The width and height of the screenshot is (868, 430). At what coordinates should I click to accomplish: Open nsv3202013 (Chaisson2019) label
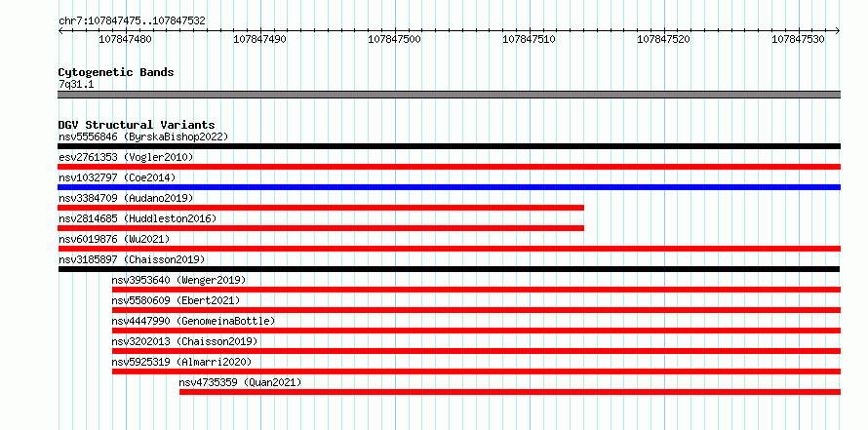184,341
